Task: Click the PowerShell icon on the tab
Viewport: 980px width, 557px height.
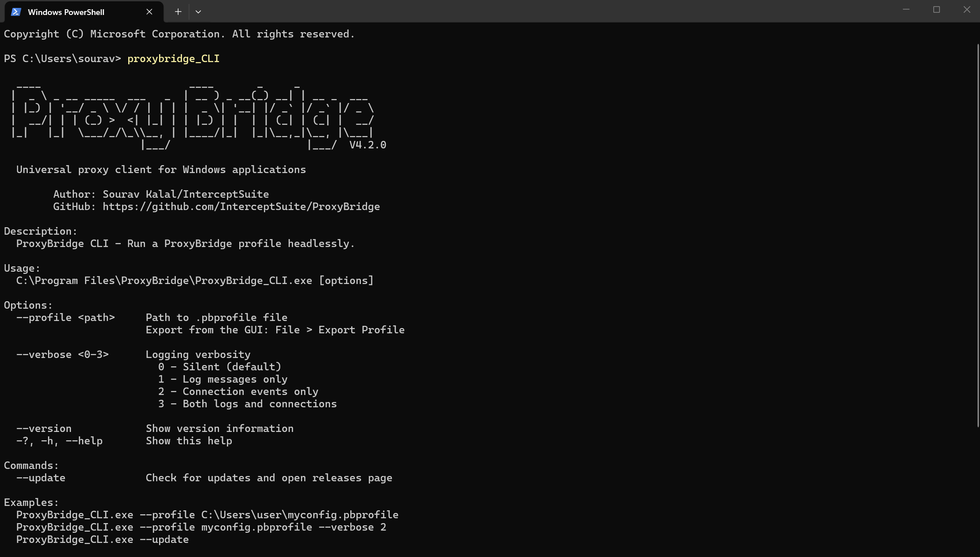Action: [16, 12]
